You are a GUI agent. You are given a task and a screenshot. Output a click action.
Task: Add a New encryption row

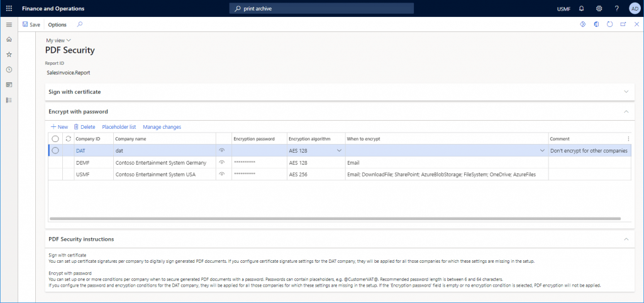59,127
